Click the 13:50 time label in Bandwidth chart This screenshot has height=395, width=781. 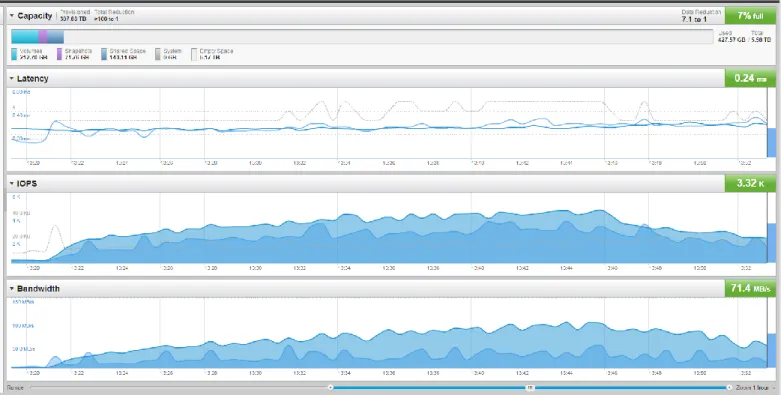[x=700, y=373]
